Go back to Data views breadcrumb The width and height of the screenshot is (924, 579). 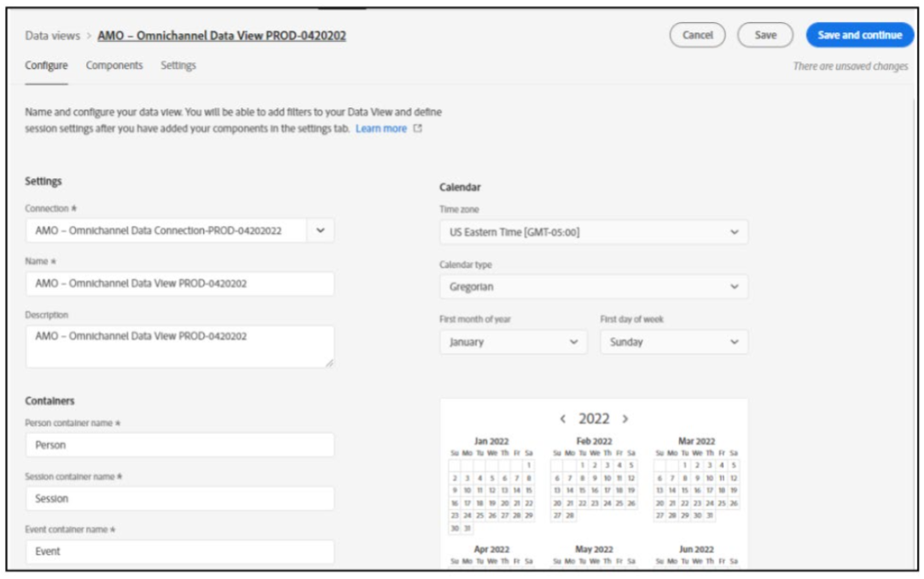[52, 36]
